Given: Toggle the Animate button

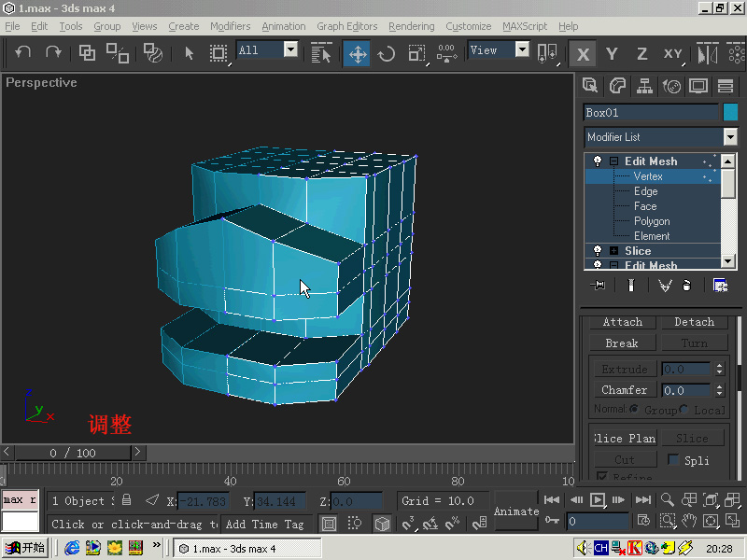Looking at the screenshot, I should [516, 511].
